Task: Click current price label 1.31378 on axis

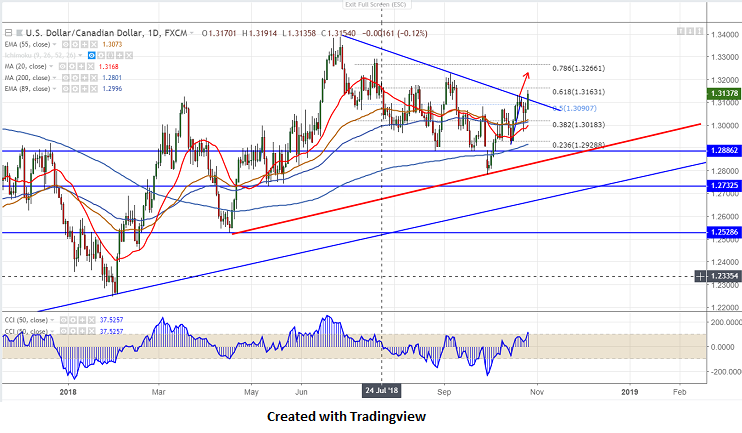Action: tap(724, 94)
